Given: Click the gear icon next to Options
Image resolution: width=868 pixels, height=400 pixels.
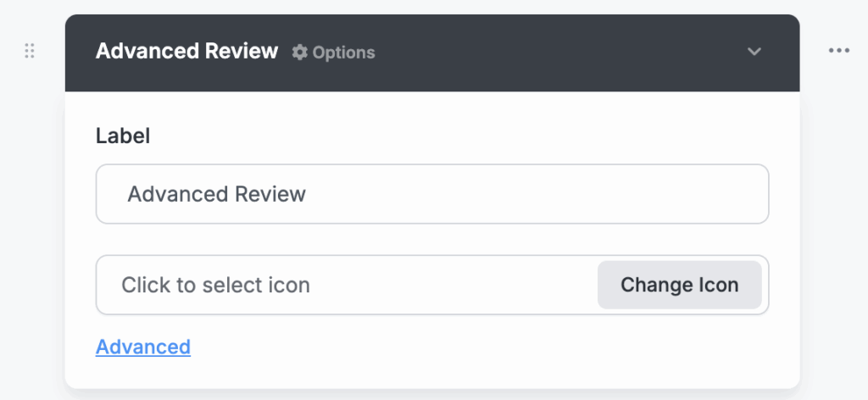Looking at the screenshot, I should click(x=299, y=53).
